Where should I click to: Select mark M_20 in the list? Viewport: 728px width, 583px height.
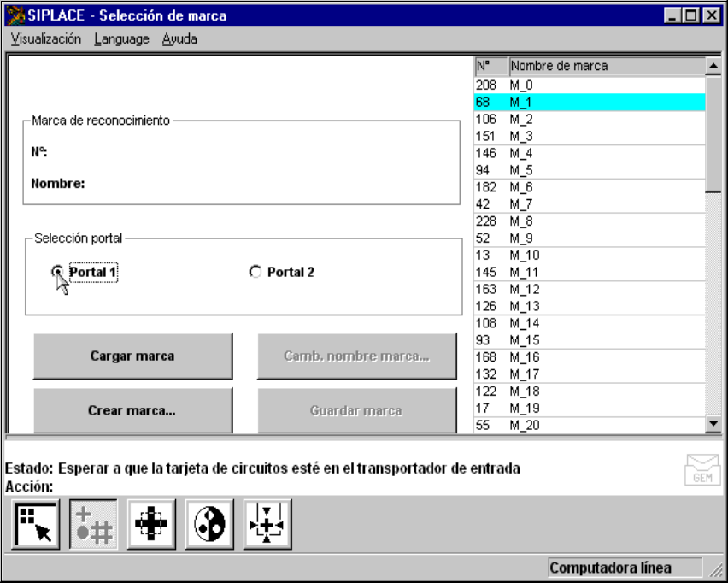tap(590, 425)
